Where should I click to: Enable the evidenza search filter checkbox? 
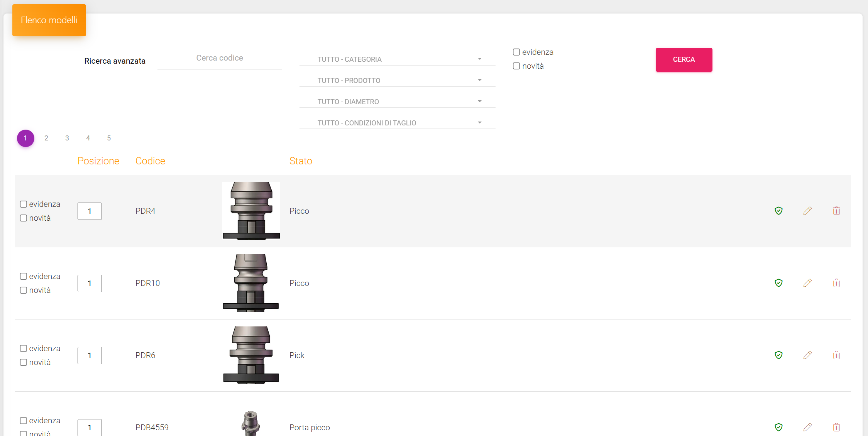(516, 52)
